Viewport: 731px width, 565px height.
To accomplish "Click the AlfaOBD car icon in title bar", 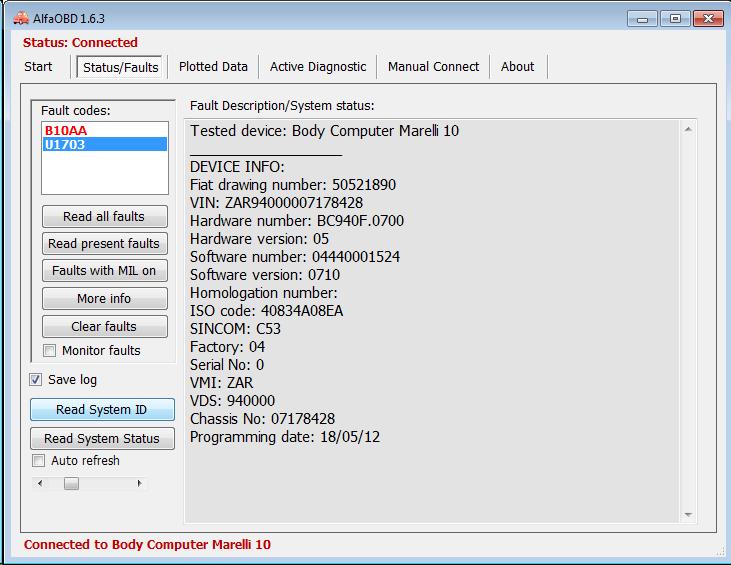I will coord(21,18).
